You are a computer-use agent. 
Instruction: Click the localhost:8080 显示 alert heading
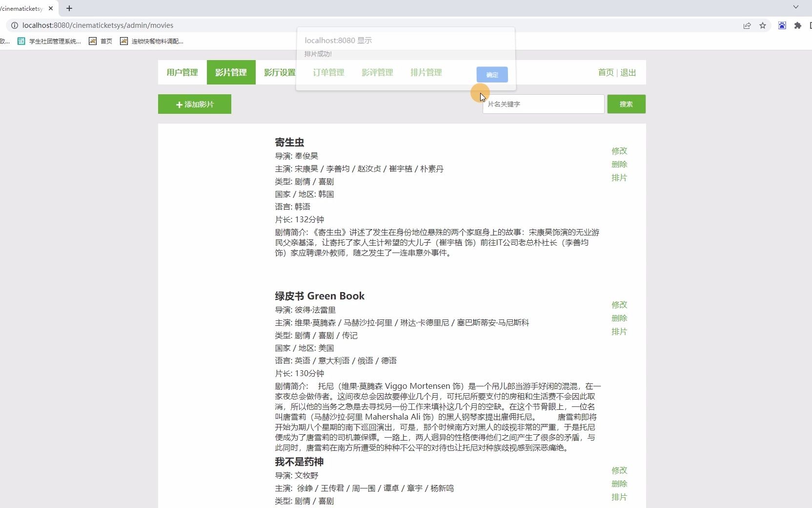338,41
